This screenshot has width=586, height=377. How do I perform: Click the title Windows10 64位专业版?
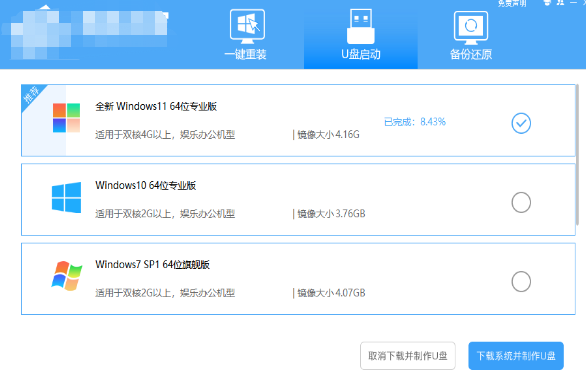146,185
